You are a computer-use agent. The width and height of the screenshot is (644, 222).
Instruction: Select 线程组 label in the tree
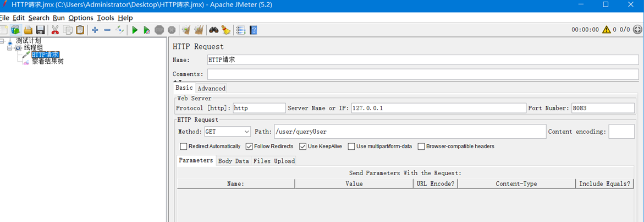coord(33,48)
